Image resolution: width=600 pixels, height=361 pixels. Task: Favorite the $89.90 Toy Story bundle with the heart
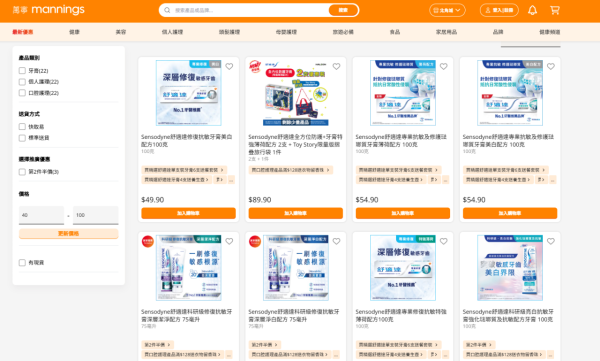(336, 66)
